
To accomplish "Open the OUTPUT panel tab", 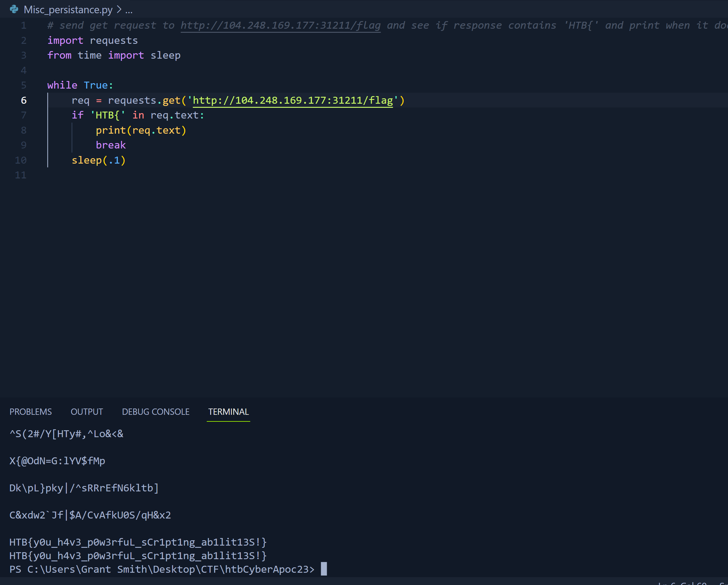I will (x=87, y=412).
